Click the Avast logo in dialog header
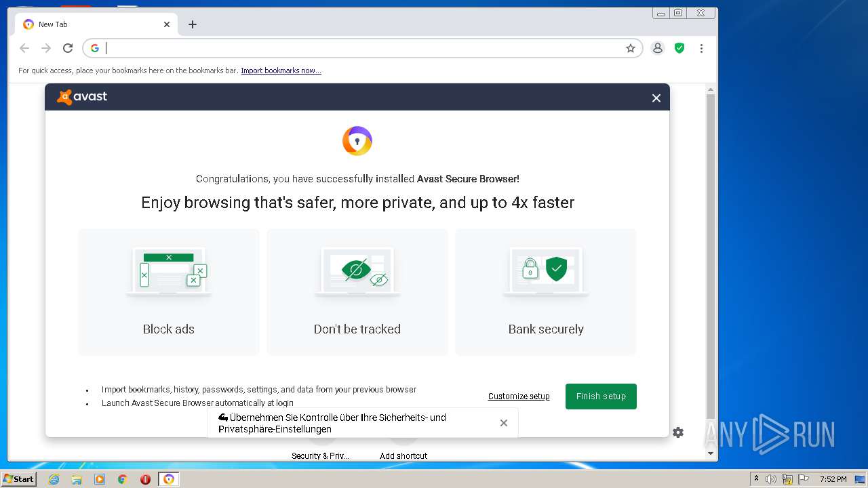This screenshot has width=868, height=488. [82, 97]
